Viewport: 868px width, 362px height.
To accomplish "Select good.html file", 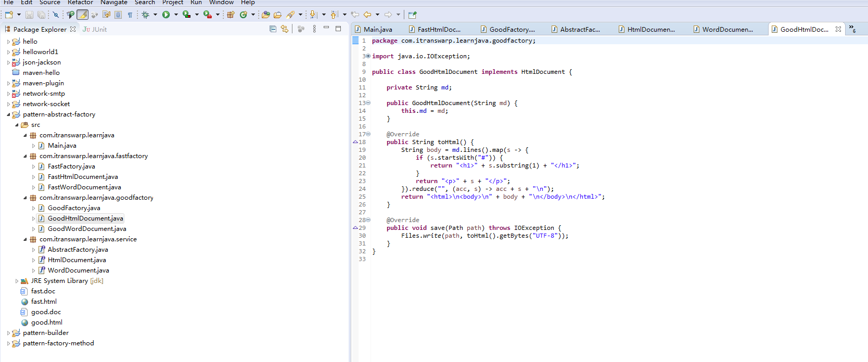I will click(47, 322).
